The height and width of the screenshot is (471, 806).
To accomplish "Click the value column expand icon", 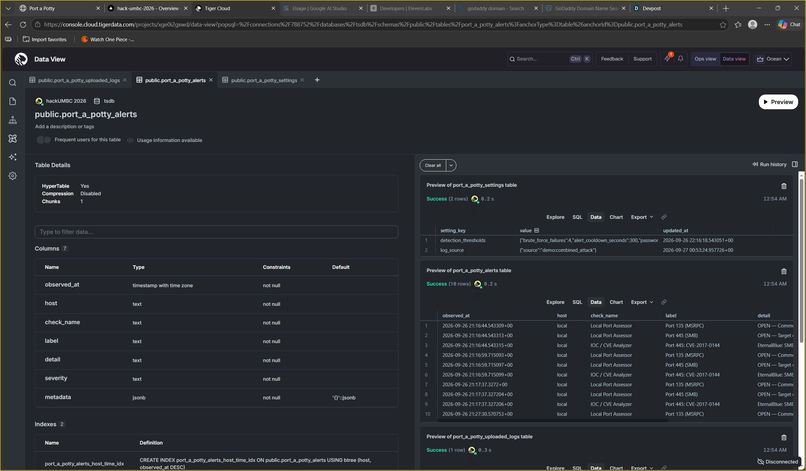I will click(x=537, y=230).
